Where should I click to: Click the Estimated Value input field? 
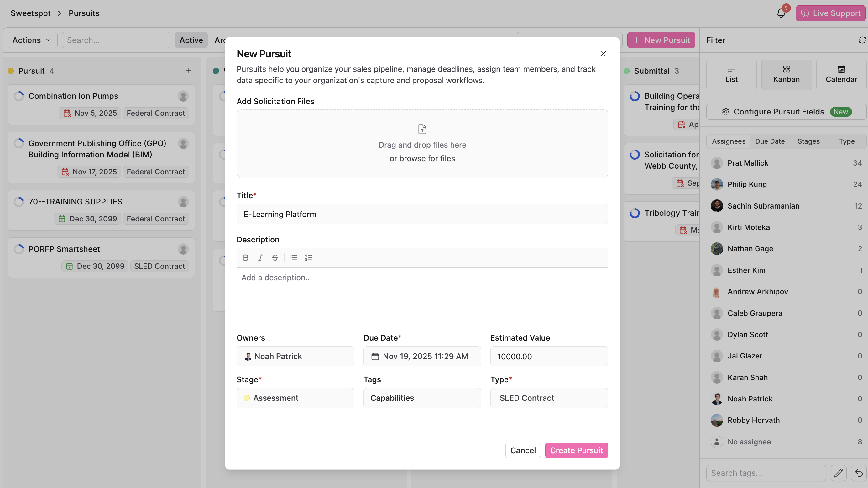549,356
